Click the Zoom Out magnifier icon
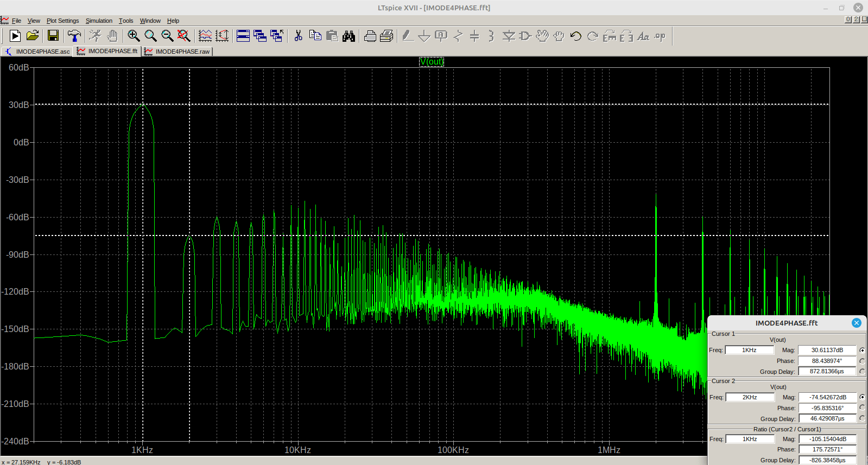 (x=167, y=36)
